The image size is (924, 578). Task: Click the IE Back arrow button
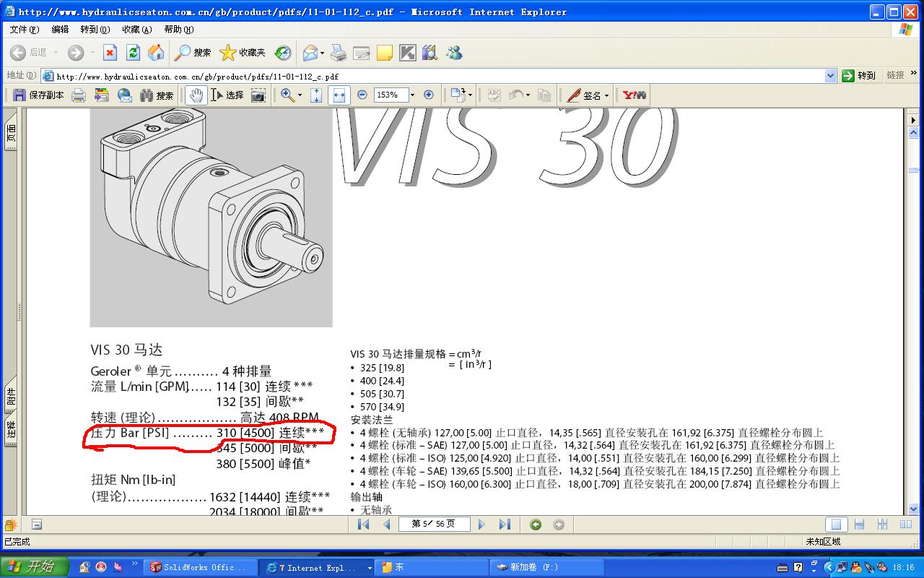pos(18,53)
